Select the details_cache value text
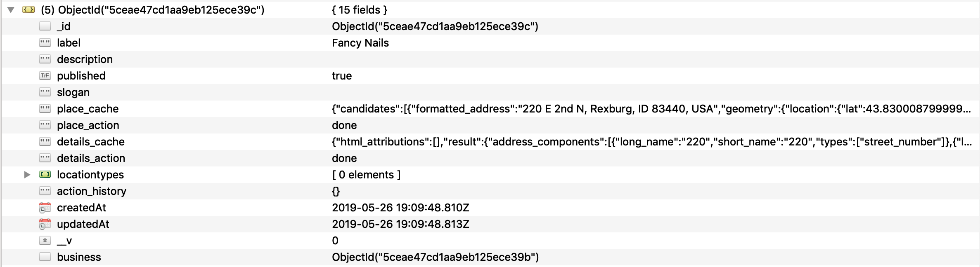 [578, 141]
